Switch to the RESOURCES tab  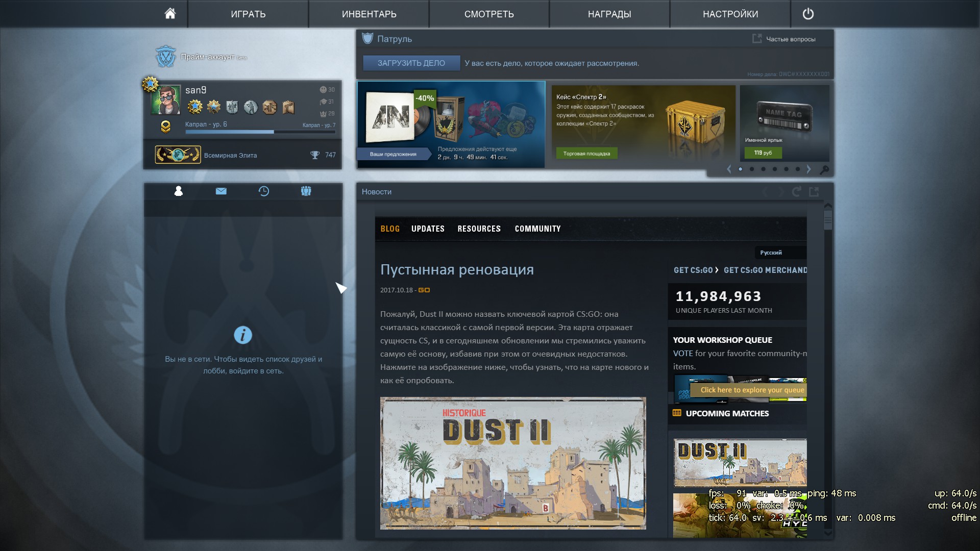479,229
